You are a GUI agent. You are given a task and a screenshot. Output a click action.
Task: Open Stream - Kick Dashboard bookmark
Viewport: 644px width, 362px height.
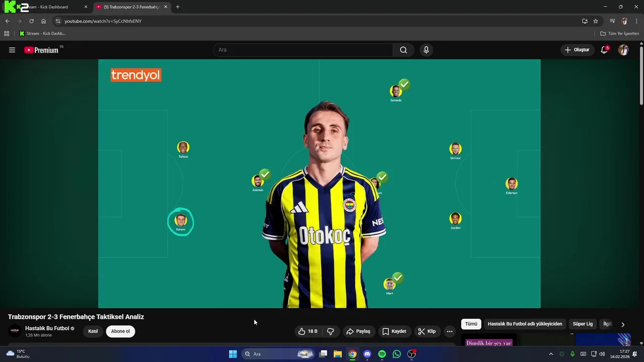click(42, 34)
